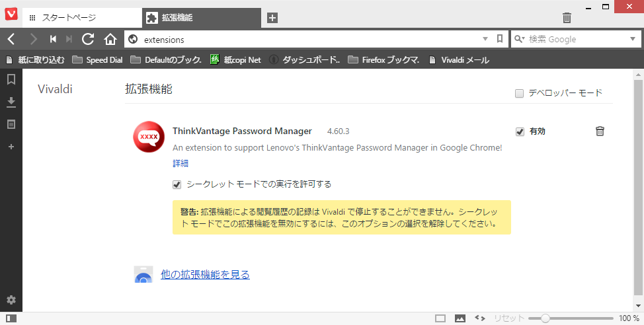644x325 pixels.
Task: Toggle the side panel visibility
Action: coord(11,318)
